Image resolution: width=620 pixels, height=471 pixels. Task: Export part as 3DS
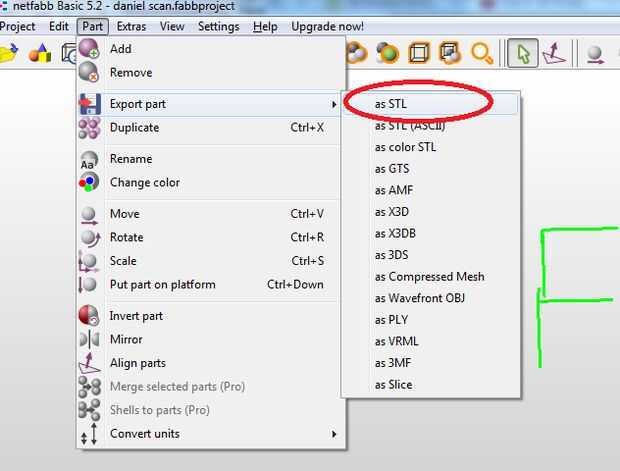pos(431,255)
